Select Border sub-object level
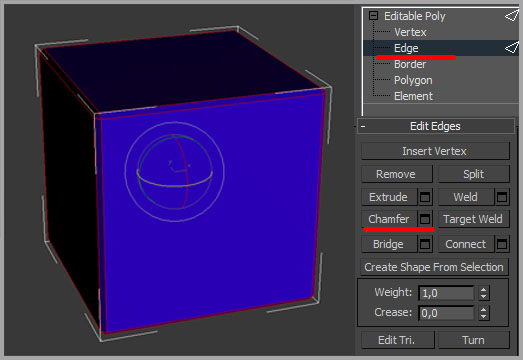Image resolution: width=523 pixels, height=360 pixels. tap(410, 64)
